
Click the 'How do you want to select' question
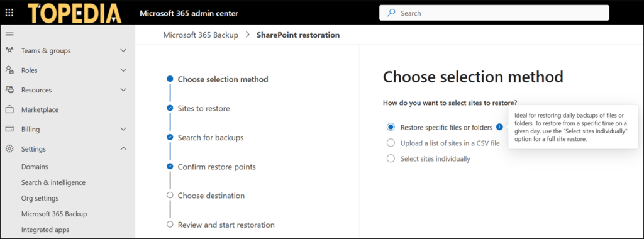tap(450, 103)
